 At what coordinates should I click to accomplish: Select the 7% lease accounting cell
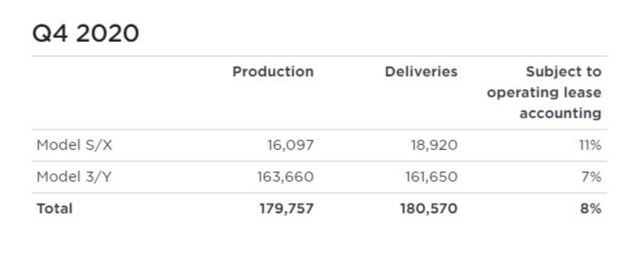tap(592, 177)
